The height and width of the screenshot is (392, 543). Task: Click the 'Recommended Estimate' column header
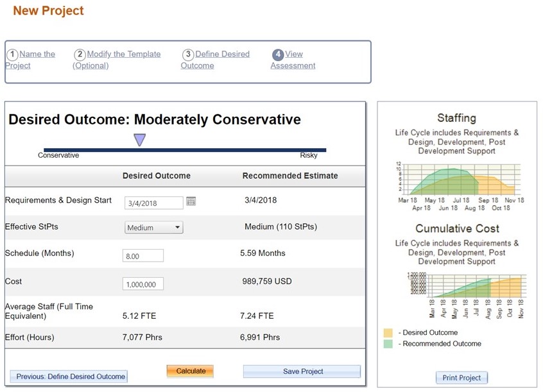pyautogui.click(x=290, y=176)
